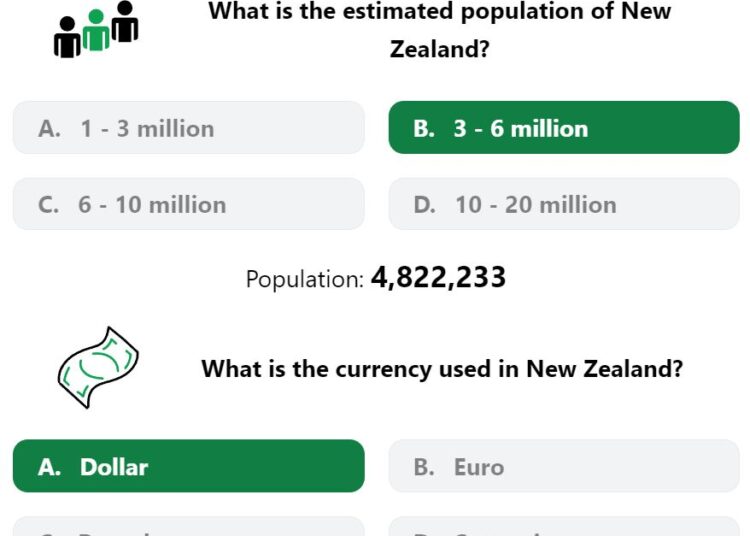Click the three-people population icon

[x=96, y=29]
